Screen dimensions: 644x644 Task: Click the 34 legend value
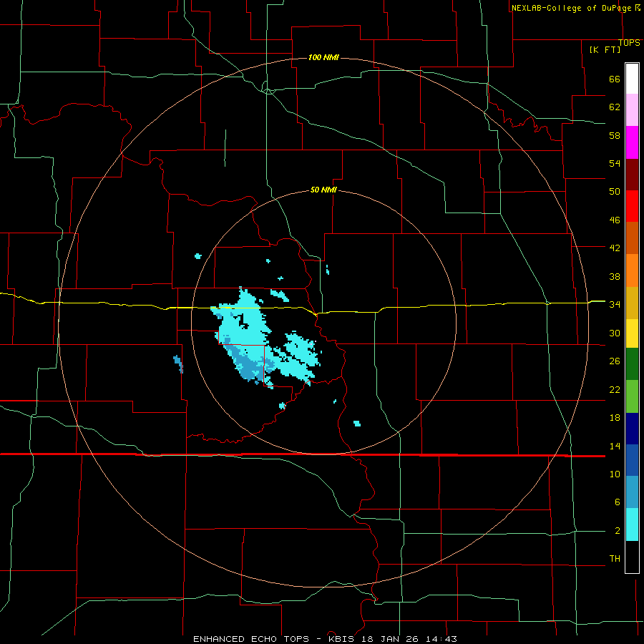pos(615,305)
